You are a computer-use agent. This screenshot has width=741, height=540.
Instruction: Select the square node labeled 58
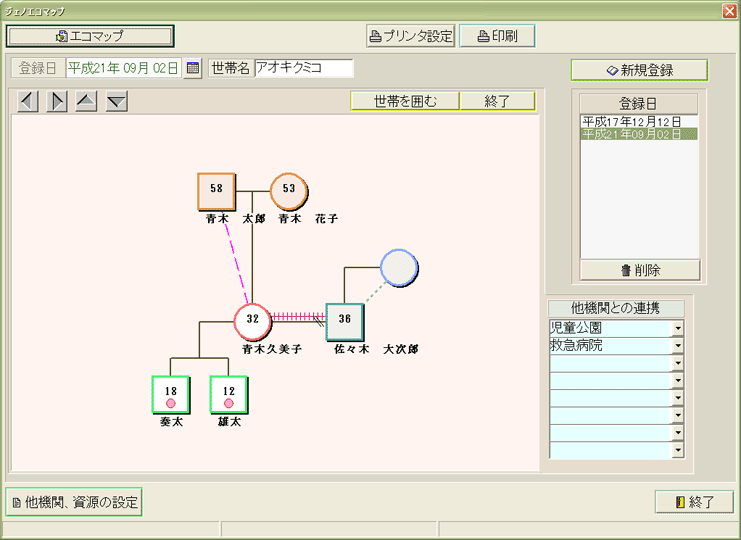(216, 191)
